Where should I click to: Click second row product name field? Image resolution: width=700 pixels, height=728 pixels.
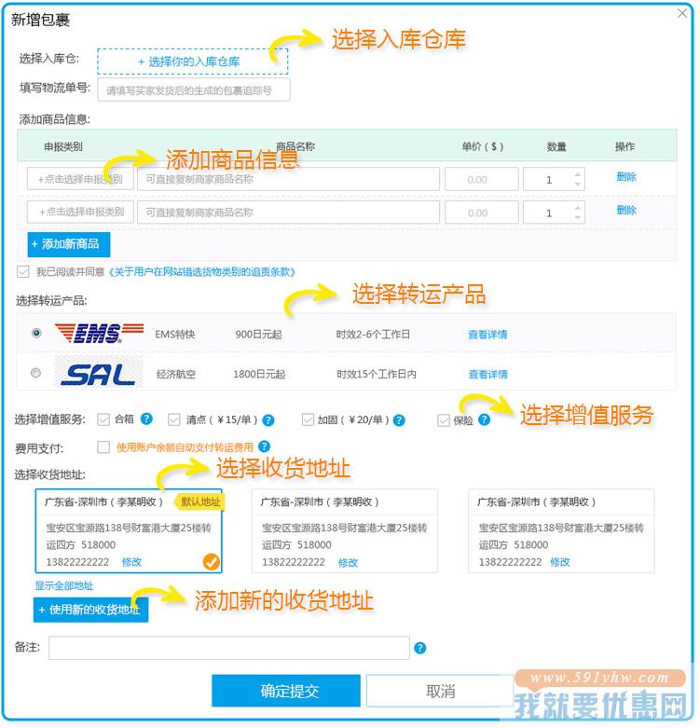288,213
